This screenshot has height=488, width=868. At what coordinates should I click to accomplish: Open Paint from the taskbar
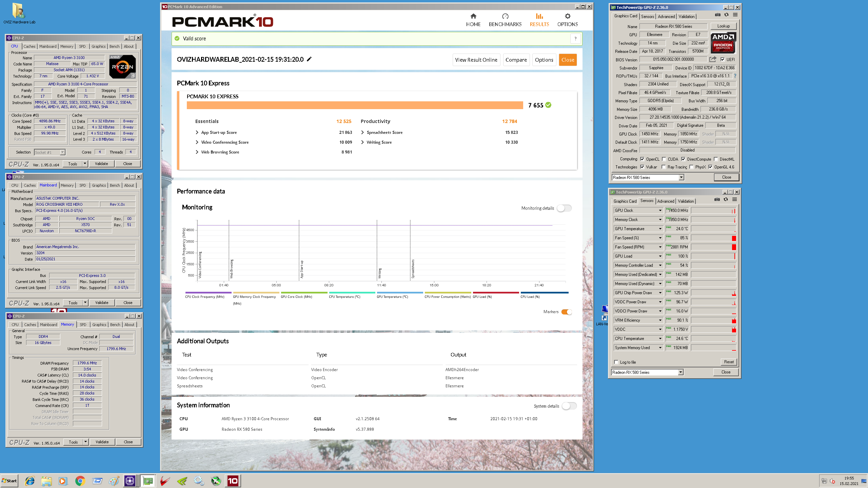coord(114,481)
